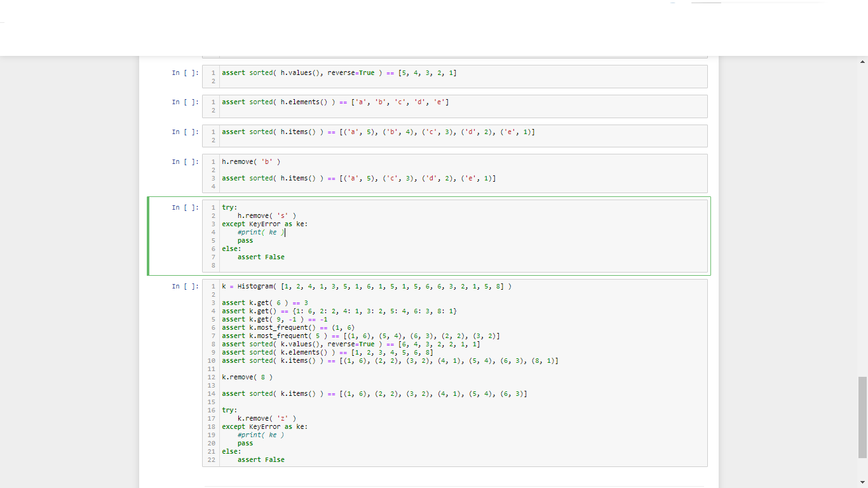The image size is (868, 488).
Task: Click the pass statement in the active cell
Action: coord(244,240)
